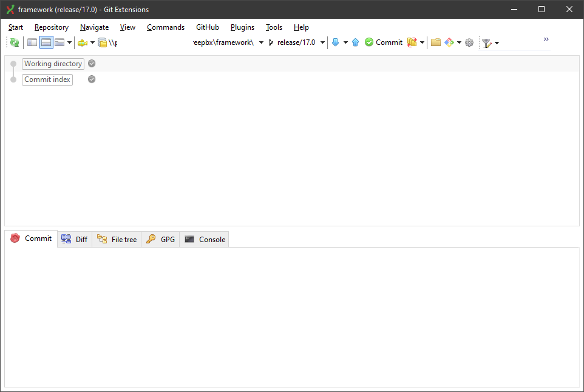Toggle the compact layout view

pyautogui.click(x=58, y=42)
